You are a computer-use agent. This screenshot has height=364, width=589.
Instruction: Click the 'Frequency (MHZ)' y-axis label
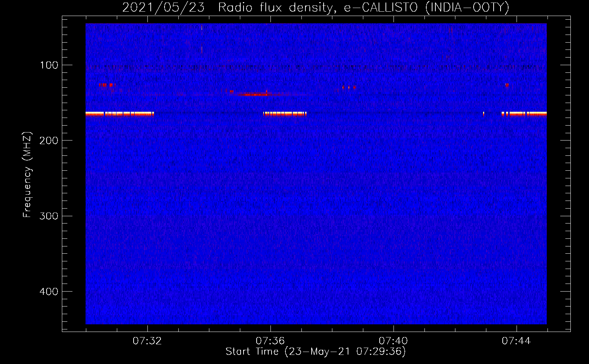click(x=27, y=175)
